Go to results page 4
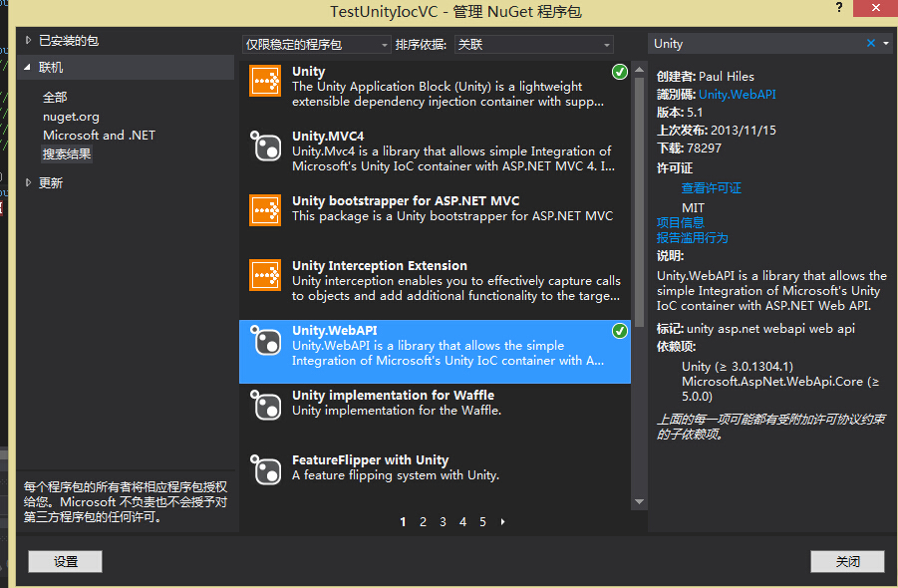Screen dimensions: 898x588 pos(462,521)
